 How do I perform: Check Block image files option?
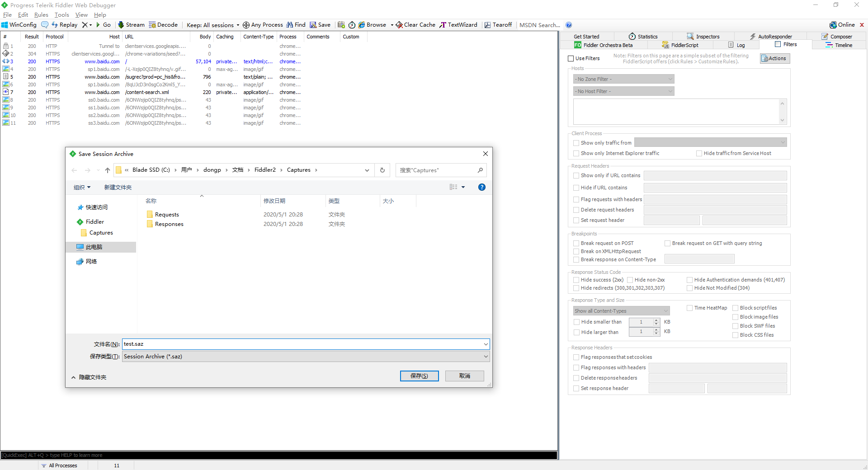[x=735, y=317]
